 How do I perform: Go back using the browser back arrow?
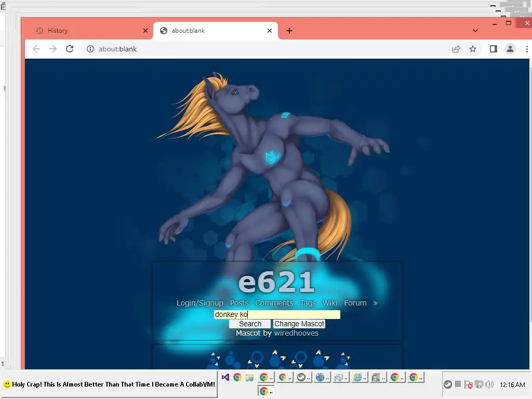click(x=36, y=49)
